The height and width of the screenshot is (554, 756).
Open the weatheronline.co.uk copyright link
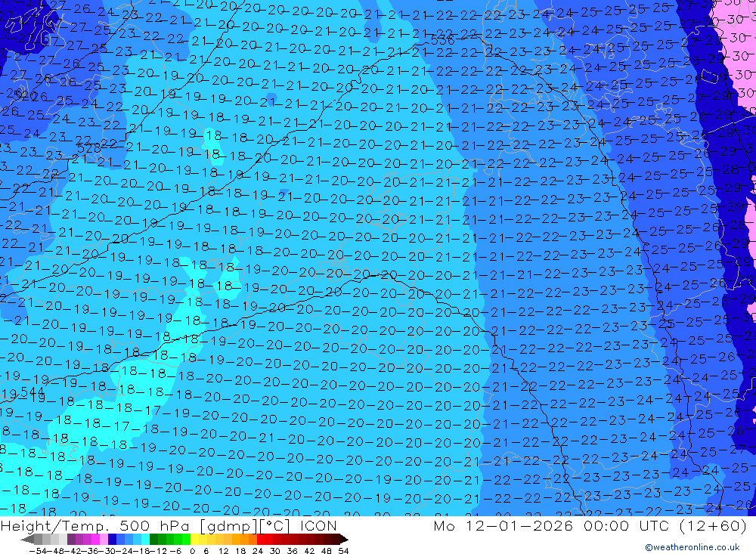(692, 547)
